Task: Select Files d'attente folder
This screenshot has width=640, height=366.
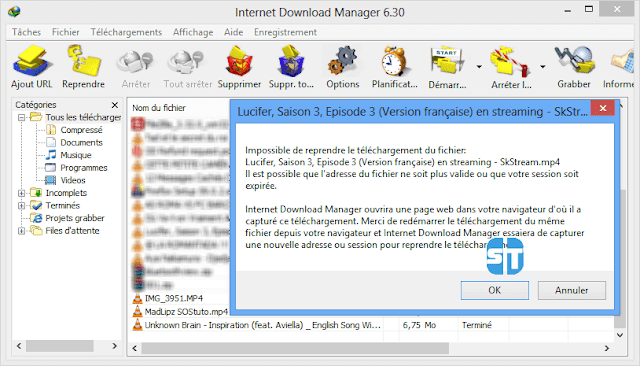Action: click(72, 231)
